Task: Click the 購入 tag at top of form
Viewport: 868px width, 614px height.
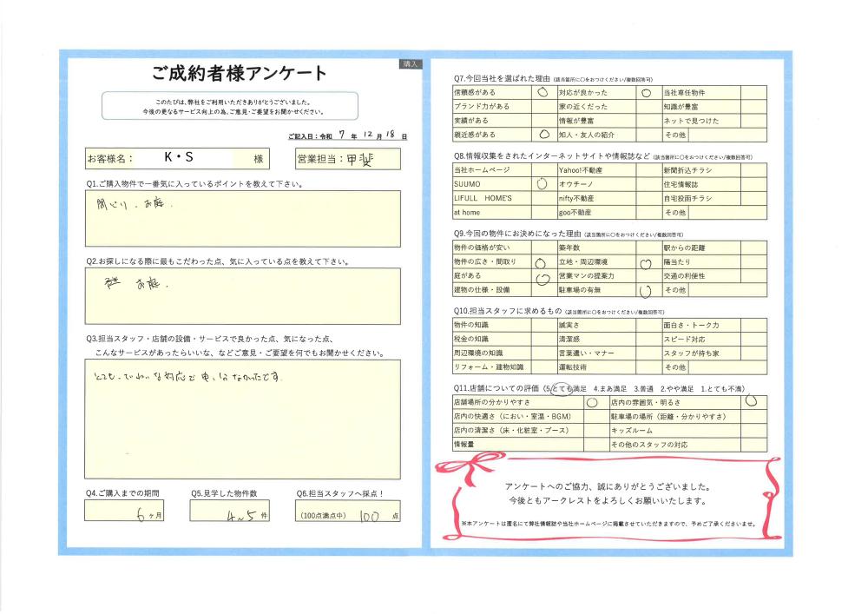Action: point(411,64)
